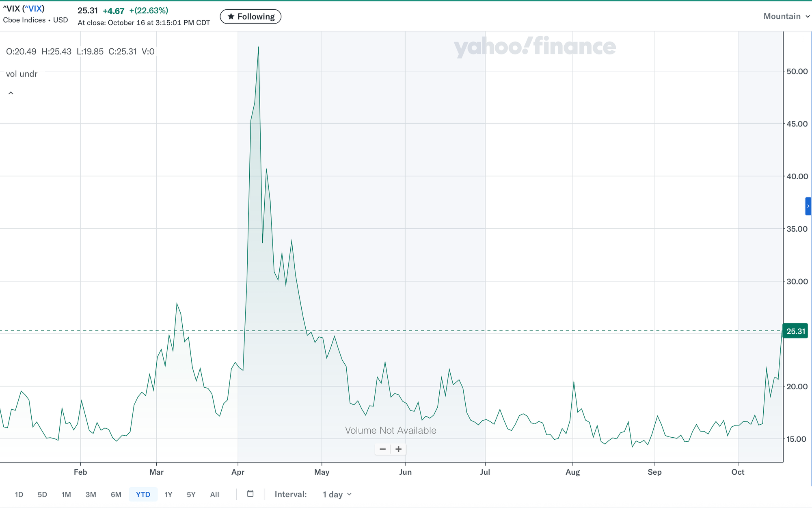Click the vol undr indicator label
Screen dimensions: 812x508
(x=22, y=74)
